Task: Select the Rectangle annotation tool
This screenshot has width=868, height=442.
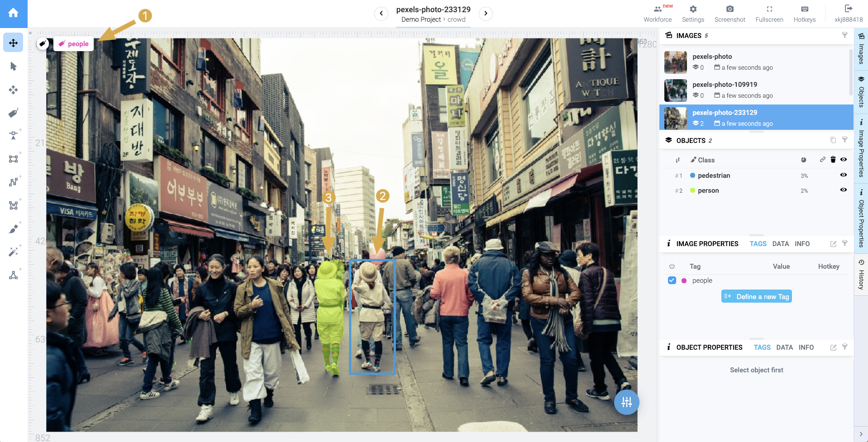Action: coord(13,159)
